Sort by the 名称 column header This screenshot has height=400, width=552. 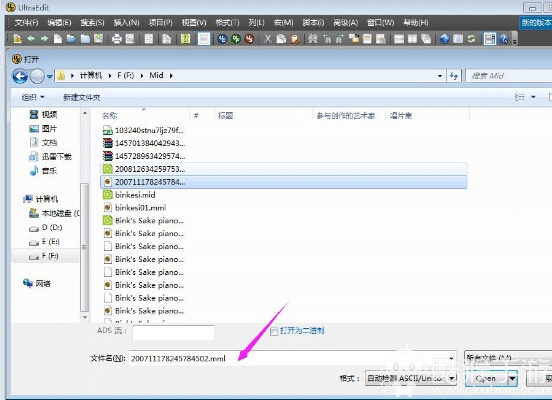click(x=109, y=115)
